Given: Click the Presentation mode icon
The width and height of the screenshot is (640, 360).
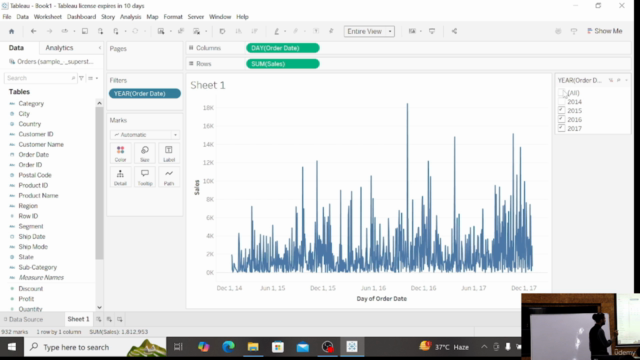Looking at the screenshot, I should pos(432,31).
